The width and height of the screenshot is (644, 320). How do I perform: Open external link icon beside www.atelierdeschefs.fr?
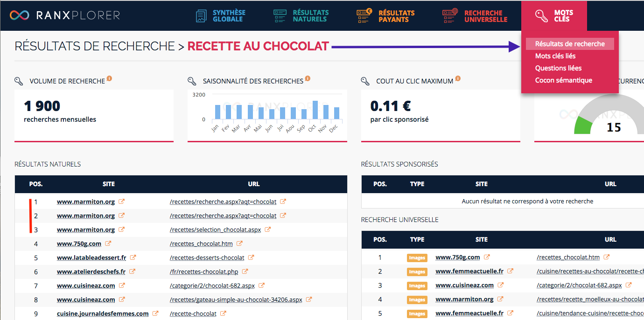coord(133,271)
